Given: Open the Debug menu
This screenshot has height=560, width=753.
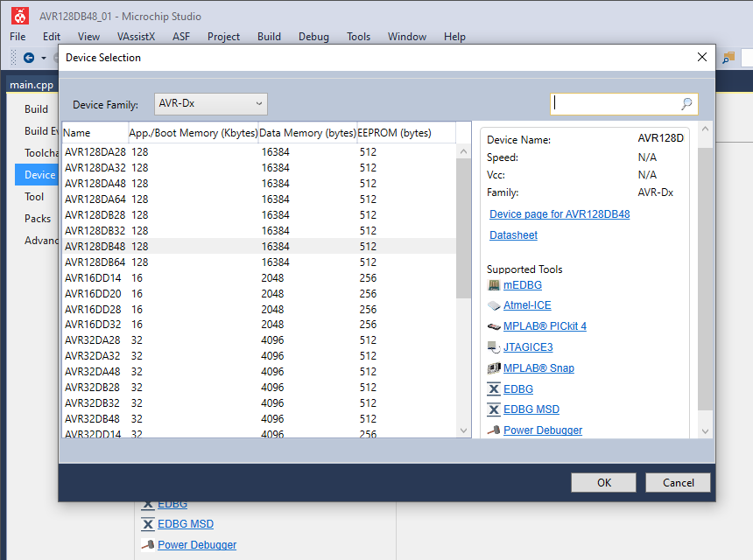Looking at the screenshot, I should click(313, 37).
